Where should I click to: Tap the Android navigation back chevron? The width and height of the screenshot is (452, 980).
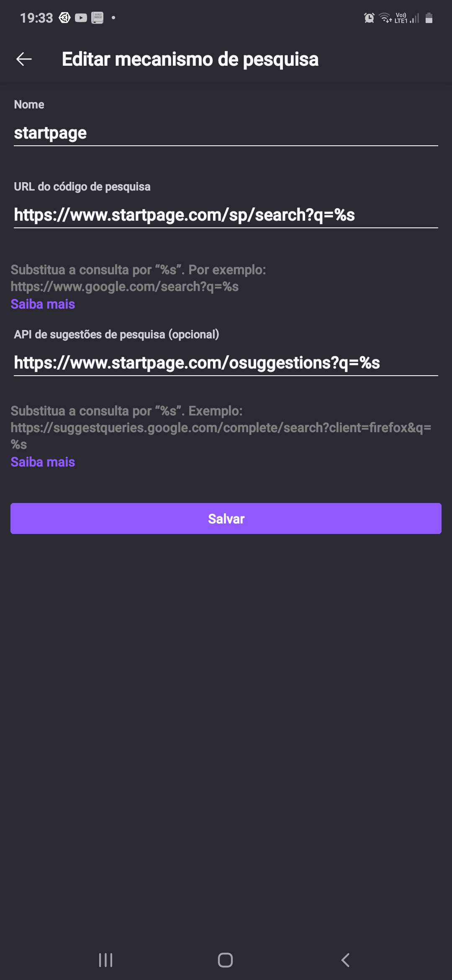(x=345, y=960)
